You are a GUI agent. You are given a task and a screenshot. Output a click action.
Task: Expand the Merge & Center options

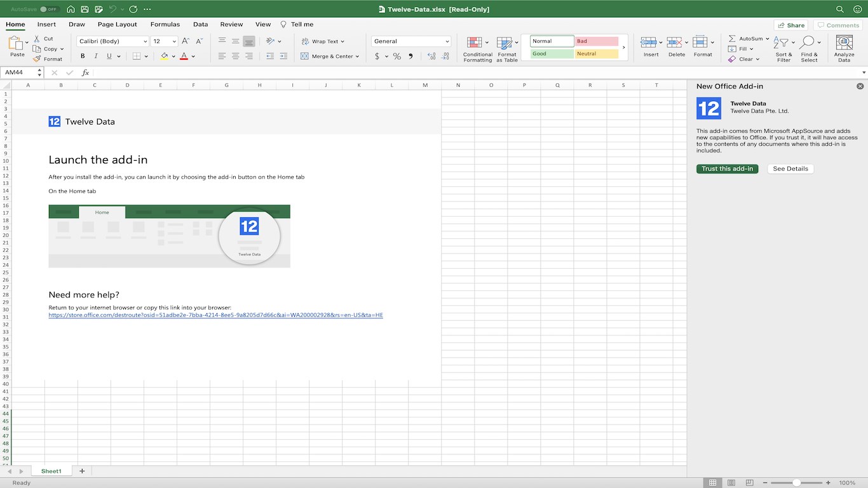358,57
